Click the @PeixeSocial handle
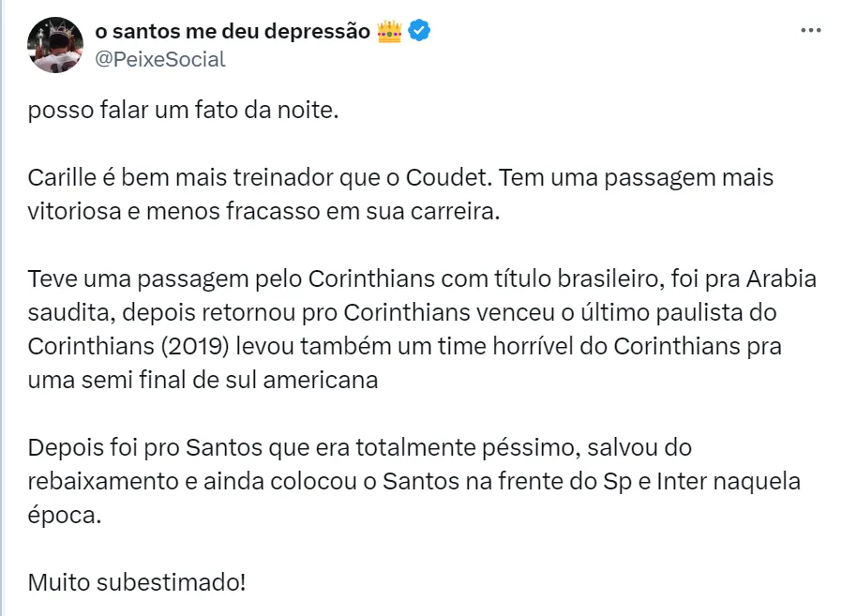The height and width of the screenshot is (616, 842). point(160,59)
